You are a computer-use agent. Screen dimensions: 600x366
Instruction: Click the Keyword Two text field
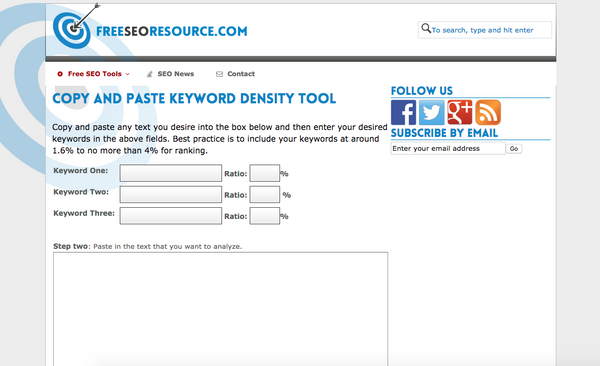[x=171, y=194]
